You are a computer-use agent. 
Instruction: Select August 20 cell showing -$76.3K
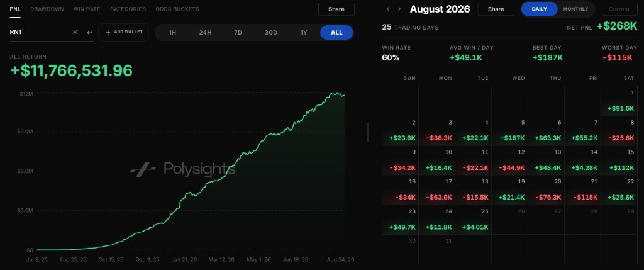(547, 190)
